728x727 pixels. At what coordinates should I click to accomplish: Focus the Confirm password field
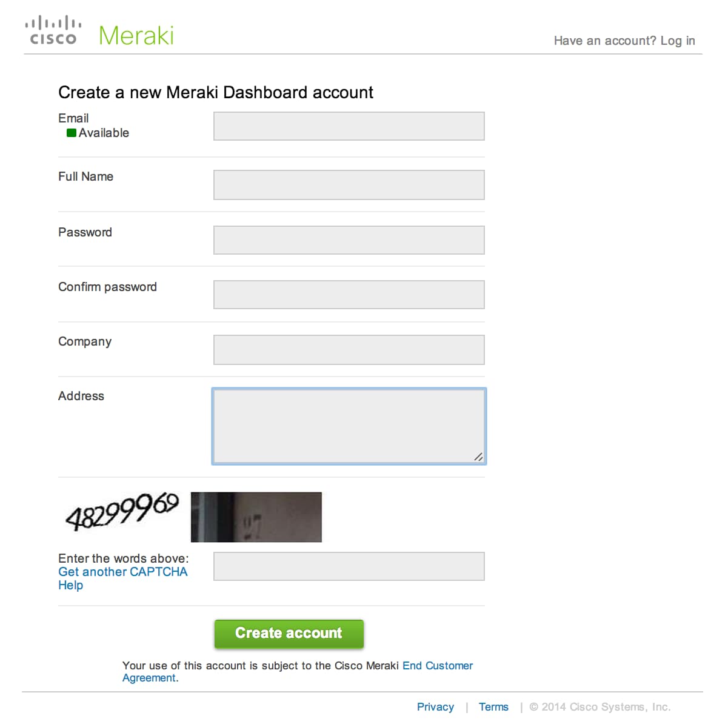click(349, 295)
